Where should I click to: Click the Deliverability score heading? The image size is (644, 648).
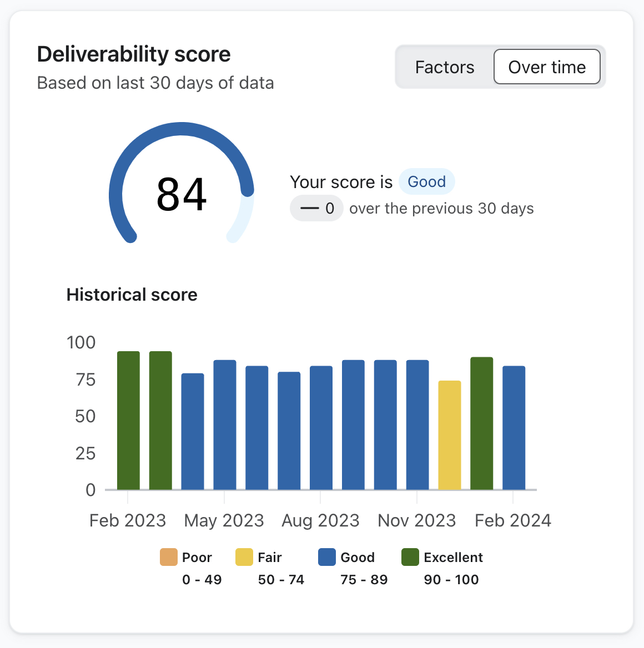[x=133, y=54]
